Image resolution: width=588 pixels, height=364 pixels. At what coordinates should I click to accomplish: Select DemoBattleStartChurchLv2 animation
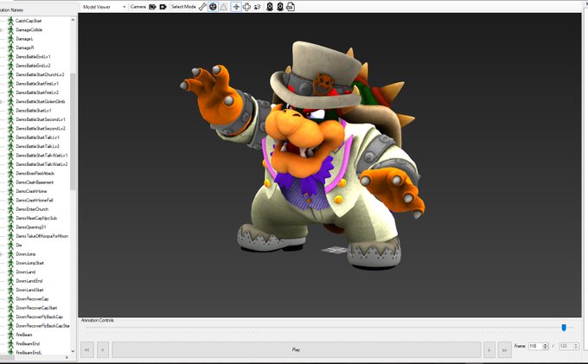pos(40,75)
